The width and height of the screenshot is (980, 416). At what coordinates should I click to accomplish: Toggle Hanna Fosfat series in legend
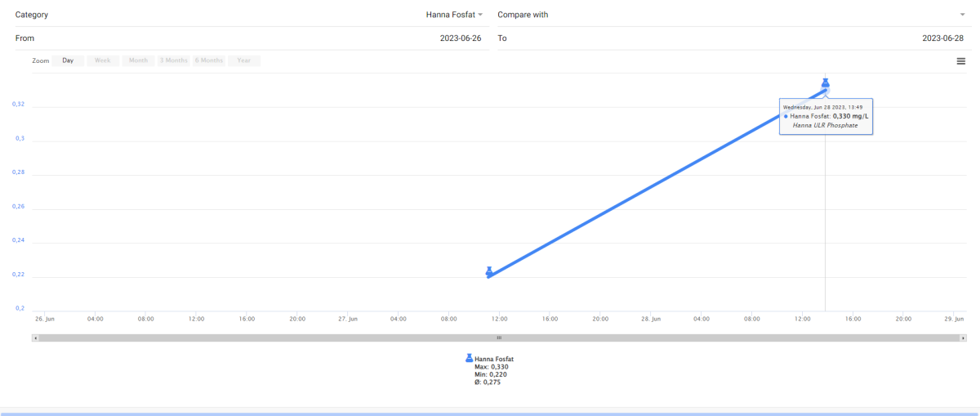point(490,359)
